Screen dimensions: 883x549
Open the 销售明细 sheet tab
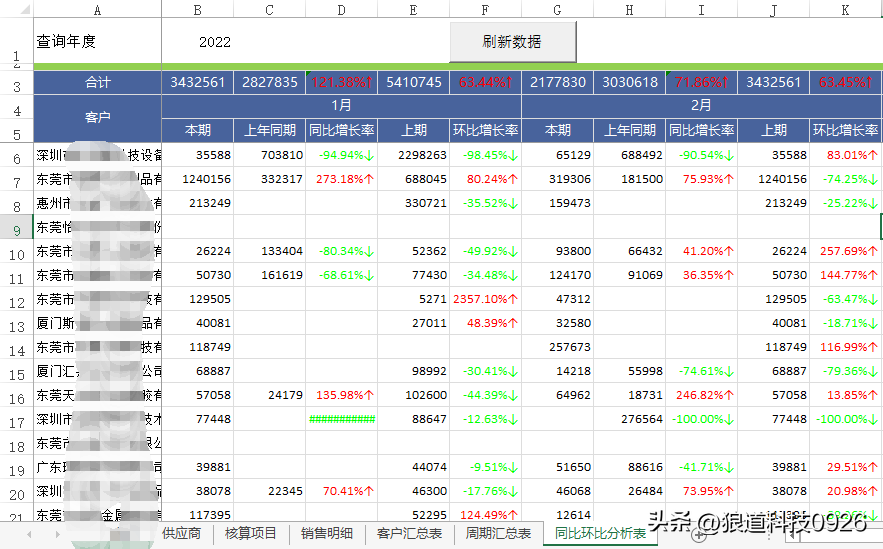(x=327, y=533)
